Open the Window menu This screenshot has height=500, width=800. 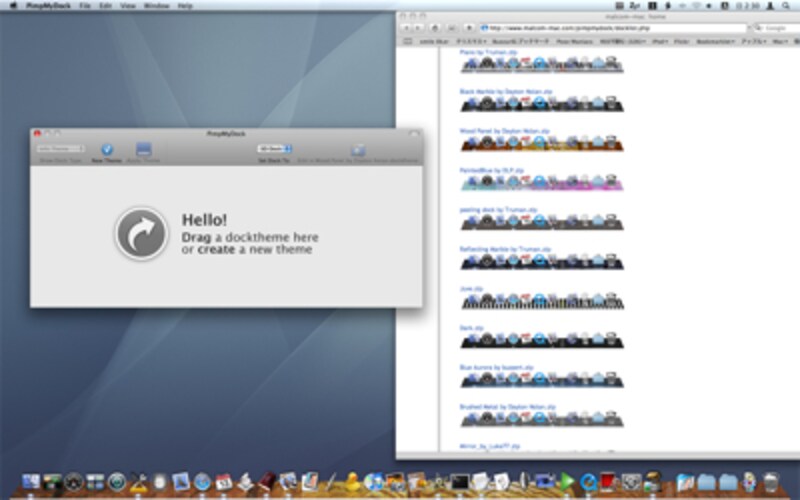(156, 6)
